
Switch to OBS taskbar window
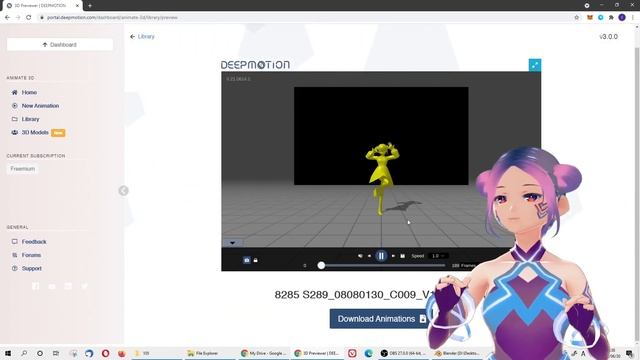[402, 353]
